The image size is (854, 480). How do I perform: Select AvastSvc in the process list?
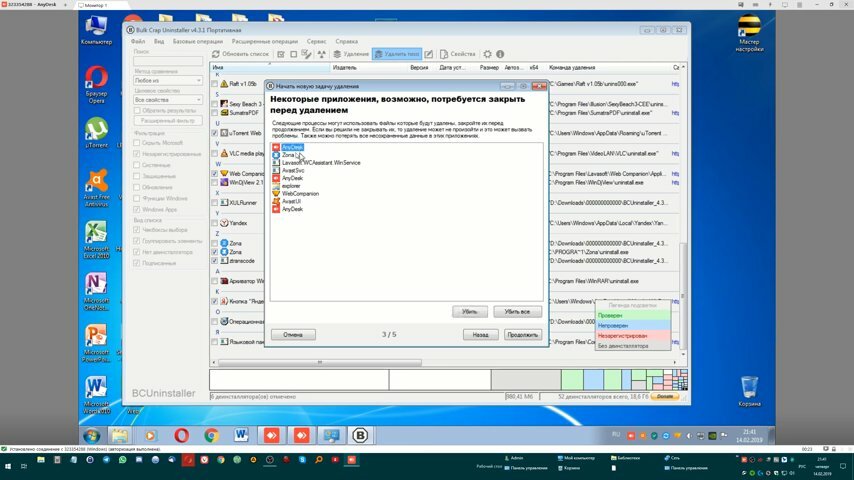(x=293, y=171)
